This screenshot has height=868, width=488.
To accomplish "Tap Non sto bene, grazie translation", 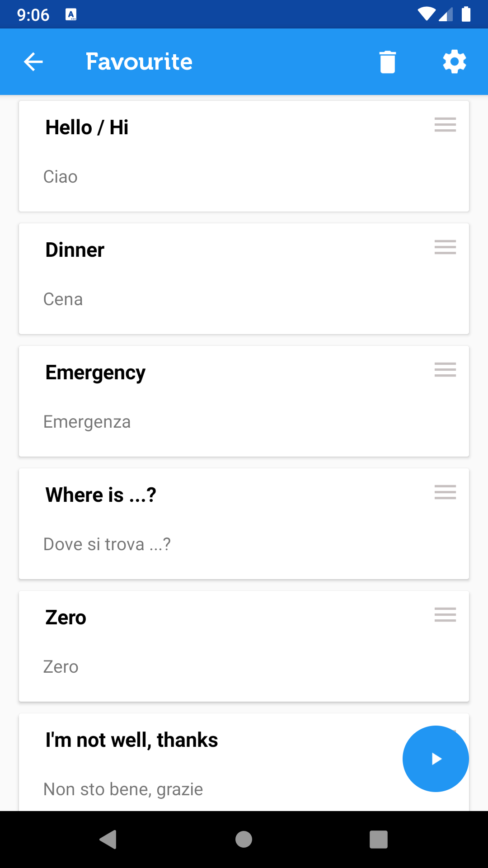I will [123, 789].
